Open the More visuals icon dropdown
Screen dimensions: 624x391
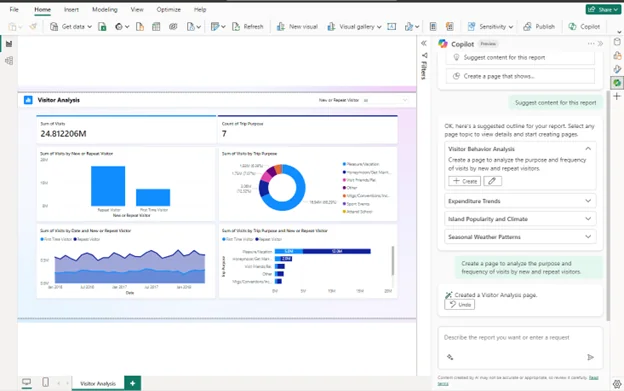[411, 27]
